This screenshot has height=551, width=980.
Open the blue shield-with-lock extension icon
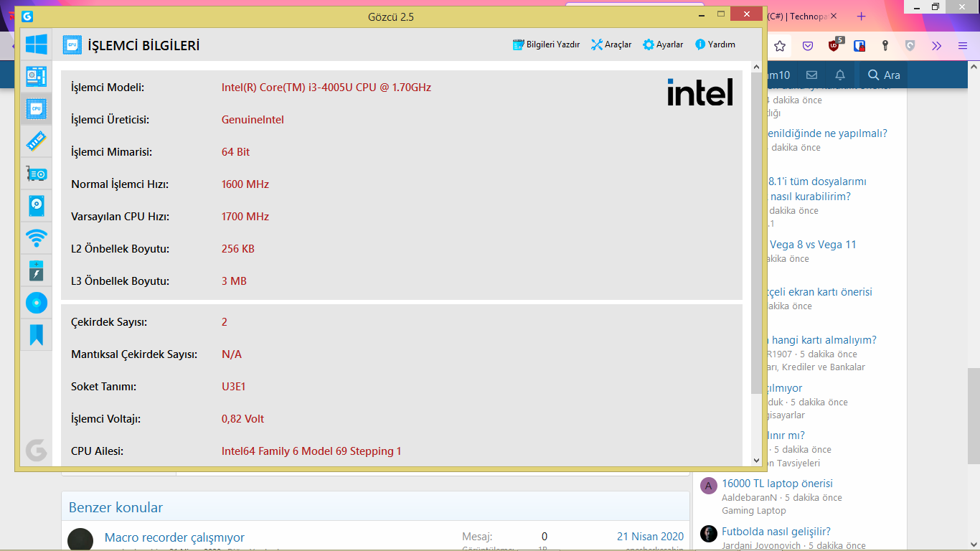859,46
